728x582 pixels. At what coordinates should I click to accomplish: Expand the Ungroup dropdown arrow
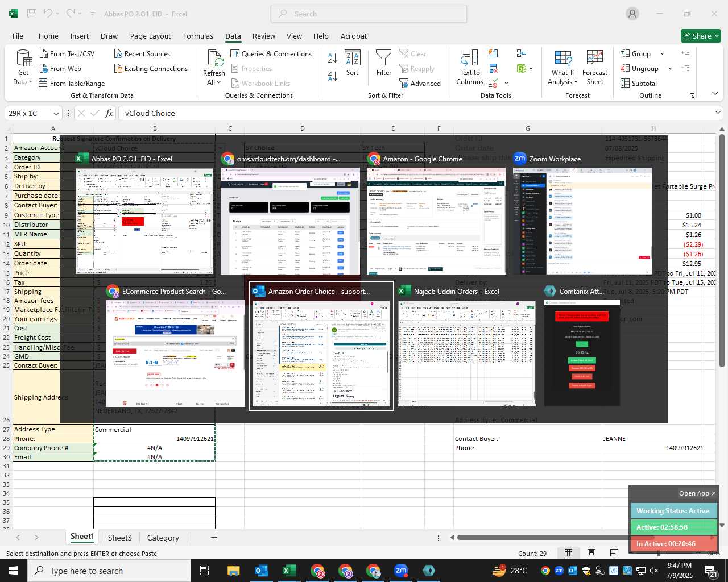[670, 69]
